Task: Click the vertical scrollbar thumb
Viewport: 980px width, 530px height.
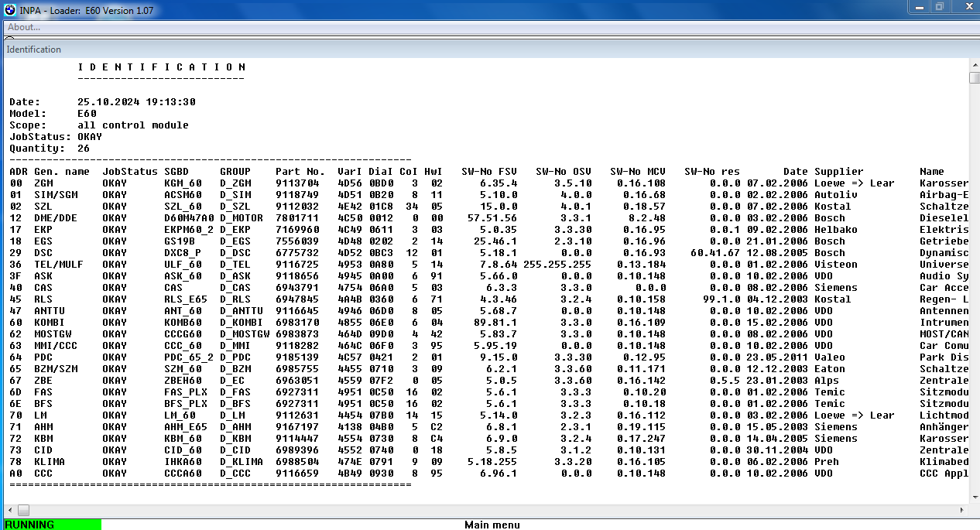Action: pyautogui.click(x=975, y=77)
